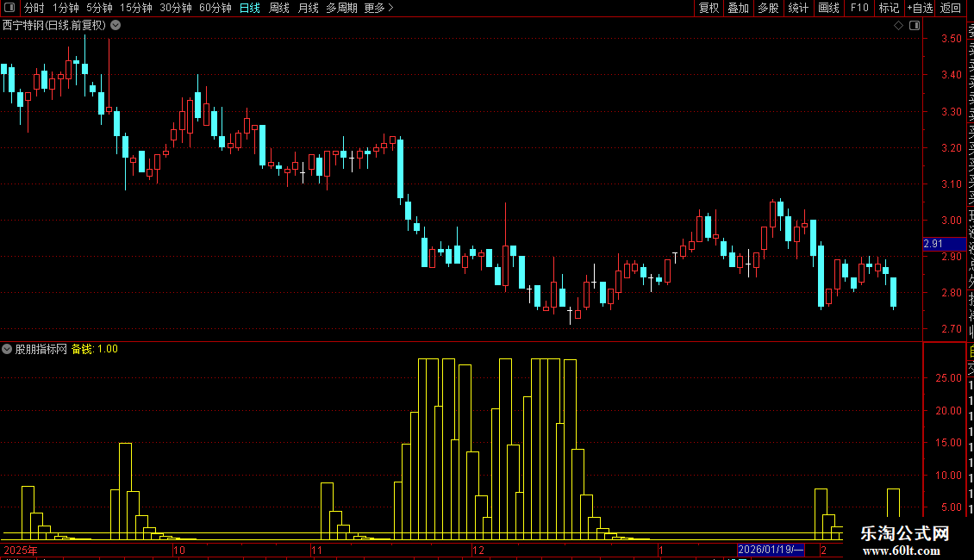Click the 12 month label on time axis

click(478, 550)
